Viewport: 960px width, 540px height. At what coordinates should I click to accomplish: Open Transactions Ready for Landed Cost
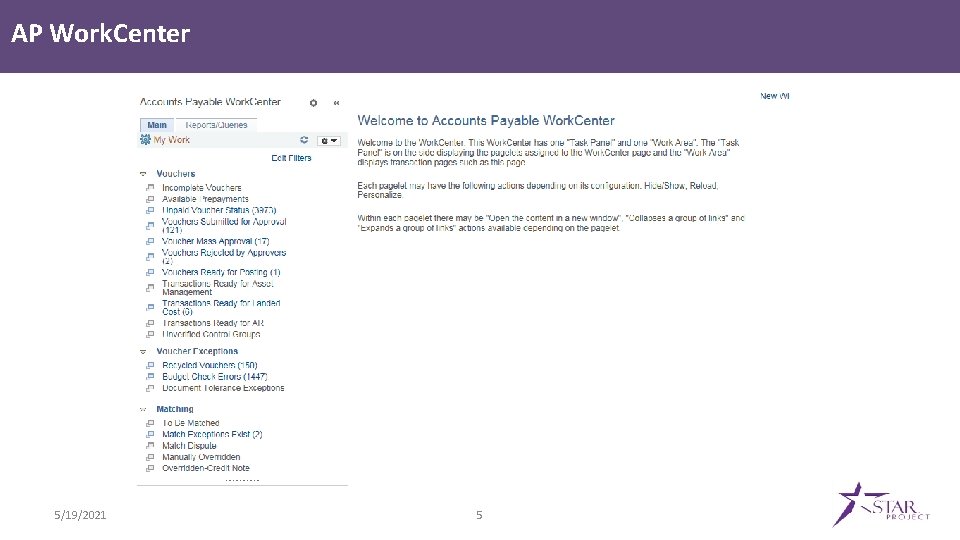point(221,307)
